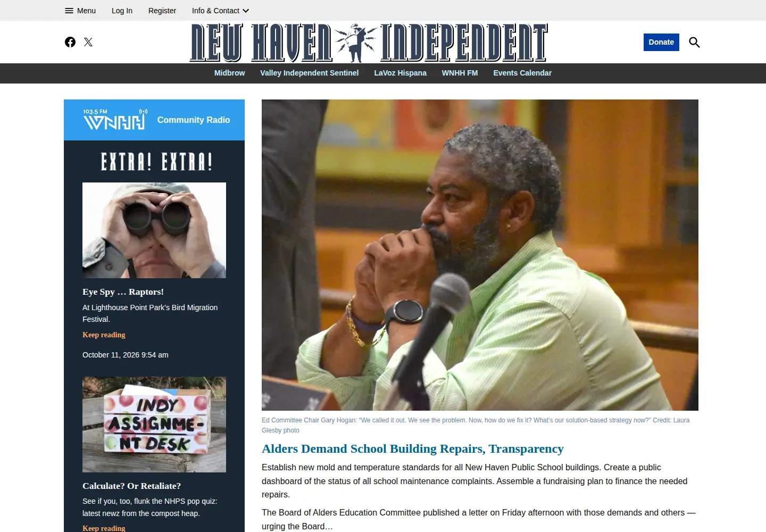This screenshot has height=532, width=766.
Task: Expand the Info & Contact dropdown
Action: click(x=220, y=11)
